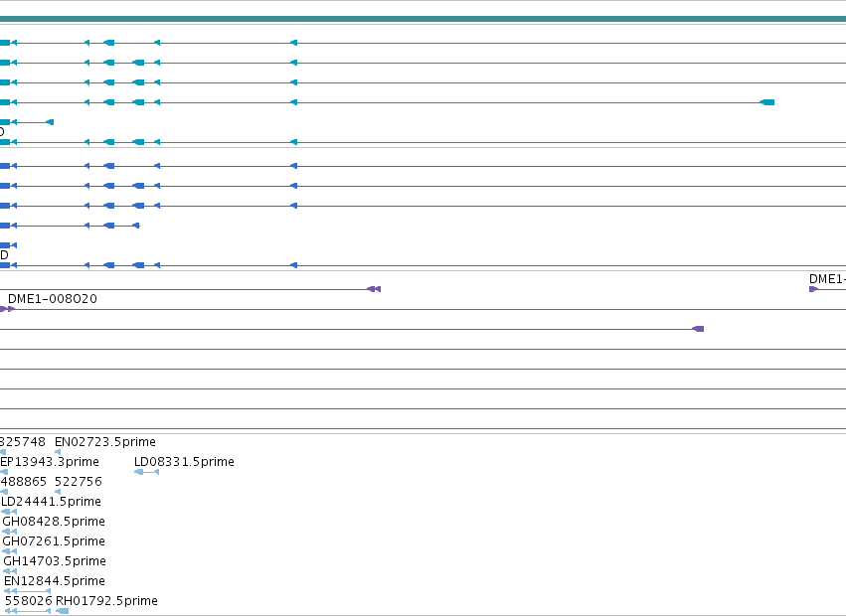This screenshot has width=846, height=616.
Task: Select the teal exon block at far right
Action: (767, 102)
